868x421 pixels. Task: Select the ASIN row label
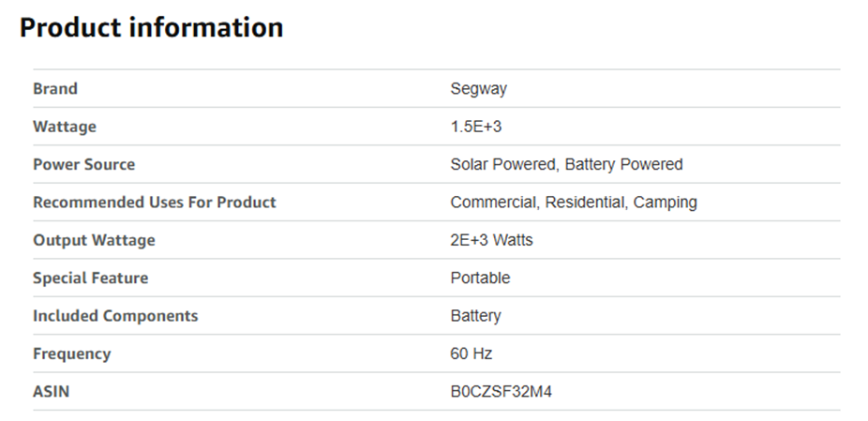point(52,391)
